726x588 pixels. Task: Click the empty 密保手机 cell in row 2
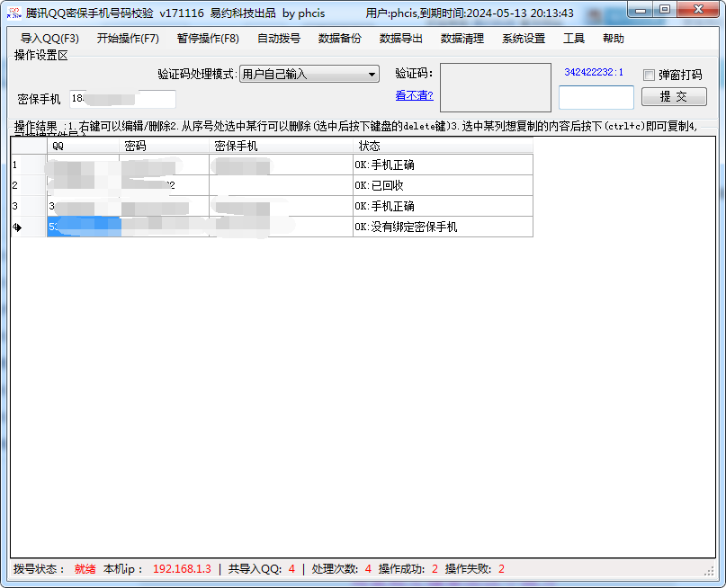coord(281,185)
